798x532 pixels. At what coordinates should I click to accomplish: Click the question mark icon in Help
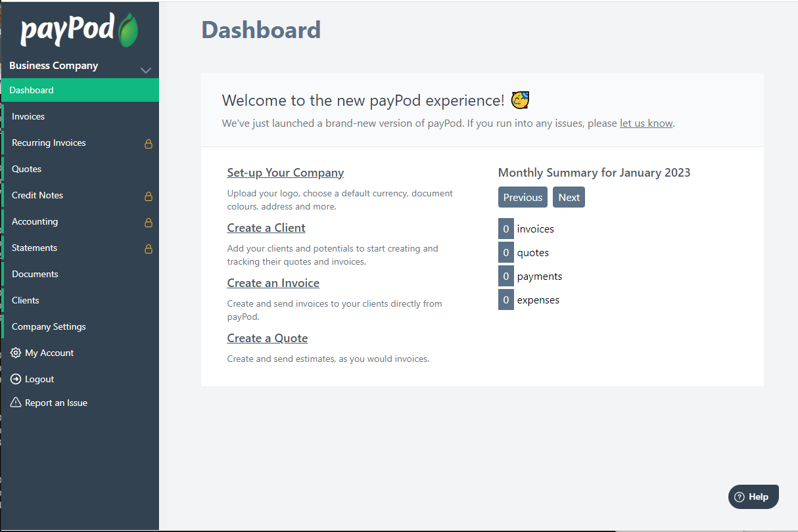[739, 497]
